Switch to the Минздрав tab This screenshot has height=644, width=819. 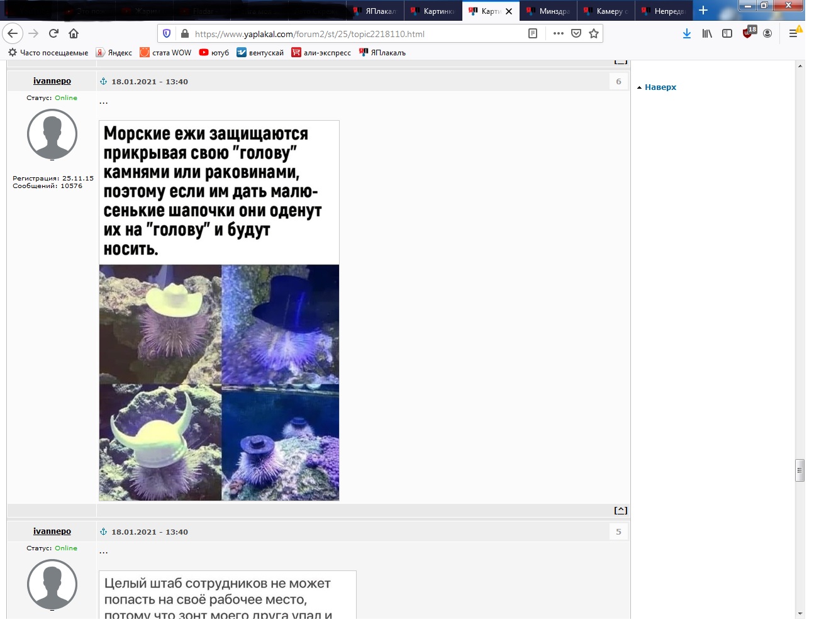(x=550, y=11)
